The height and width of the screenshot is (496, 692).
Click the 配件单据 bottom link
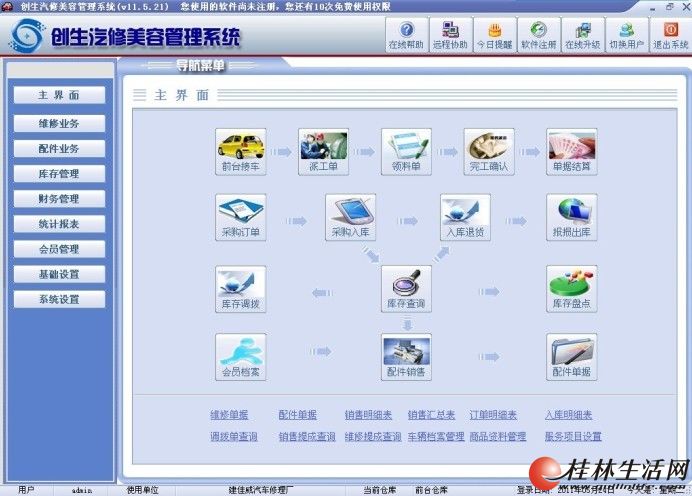(297, 415)
